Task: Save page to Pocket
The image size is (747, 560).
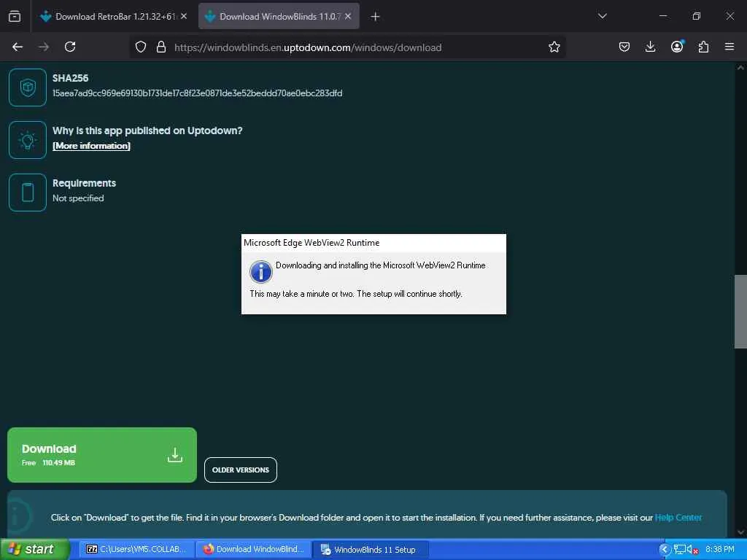Action: pyautogui.click(x=624, y=47)
